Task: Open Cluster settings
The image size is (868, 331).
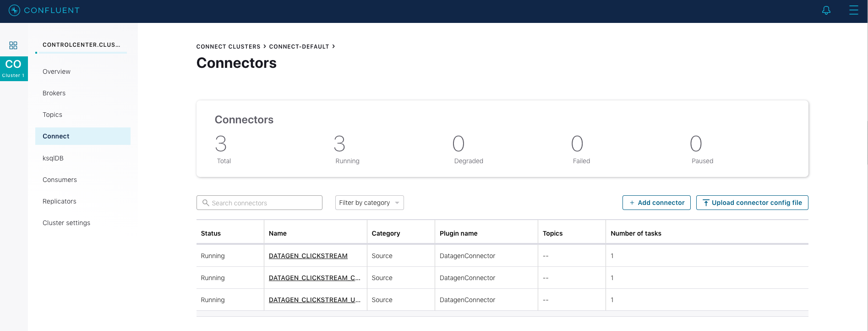Action: [x=66, y=223]
